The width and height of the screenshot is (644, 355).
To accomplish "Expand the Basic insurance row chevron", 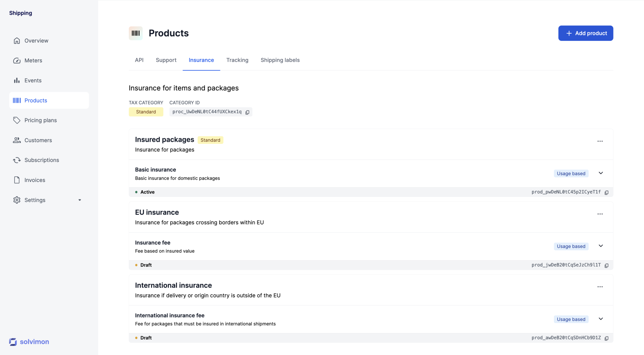I will point(601,173).
